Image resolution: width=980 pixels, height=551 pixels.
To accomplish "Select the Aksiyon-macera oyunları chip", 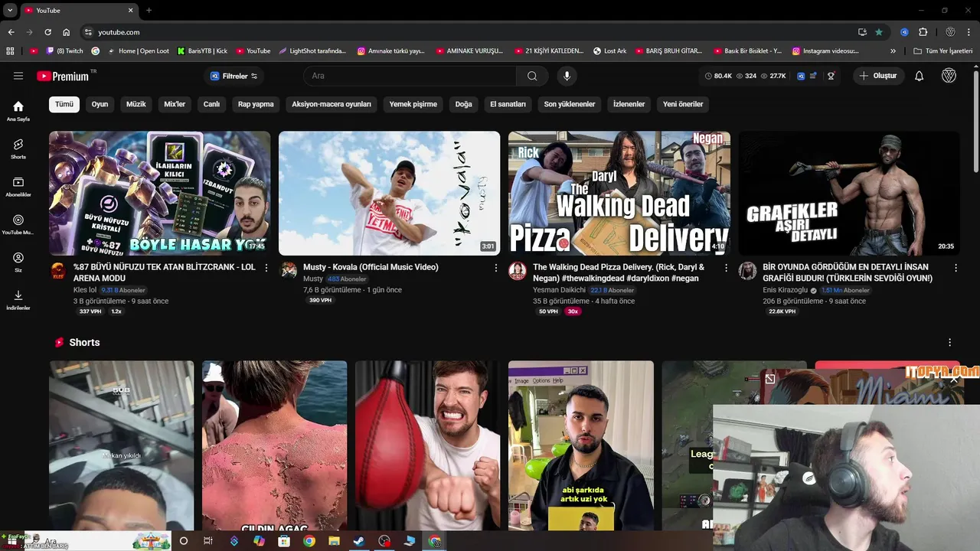I will point(332,104).
